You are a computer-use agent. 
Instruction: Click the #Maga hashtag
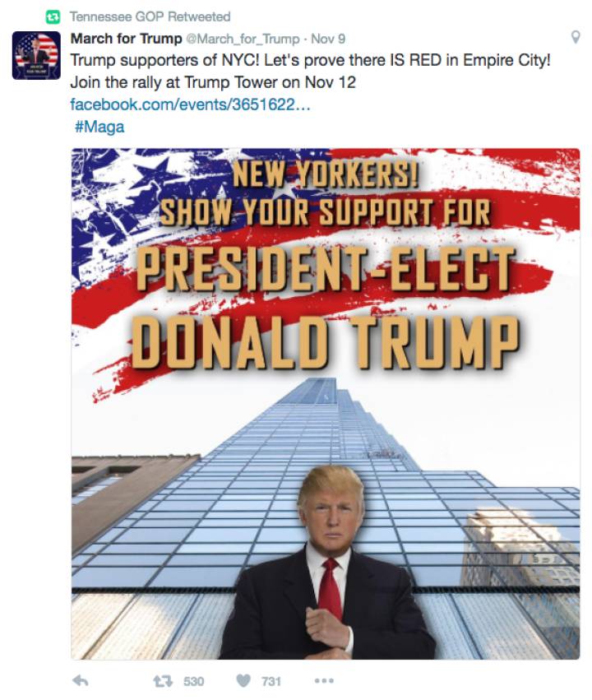tap(99, 127)
